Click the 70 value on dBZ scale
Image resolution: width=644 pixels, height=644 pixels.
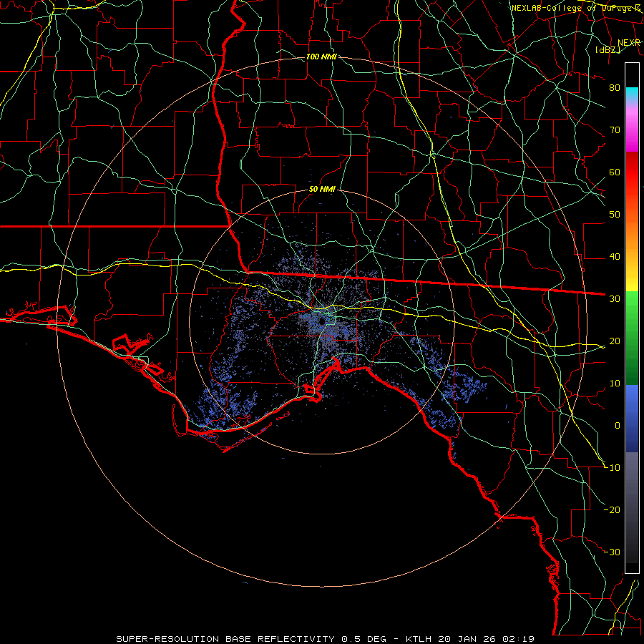tap(615, 130)
